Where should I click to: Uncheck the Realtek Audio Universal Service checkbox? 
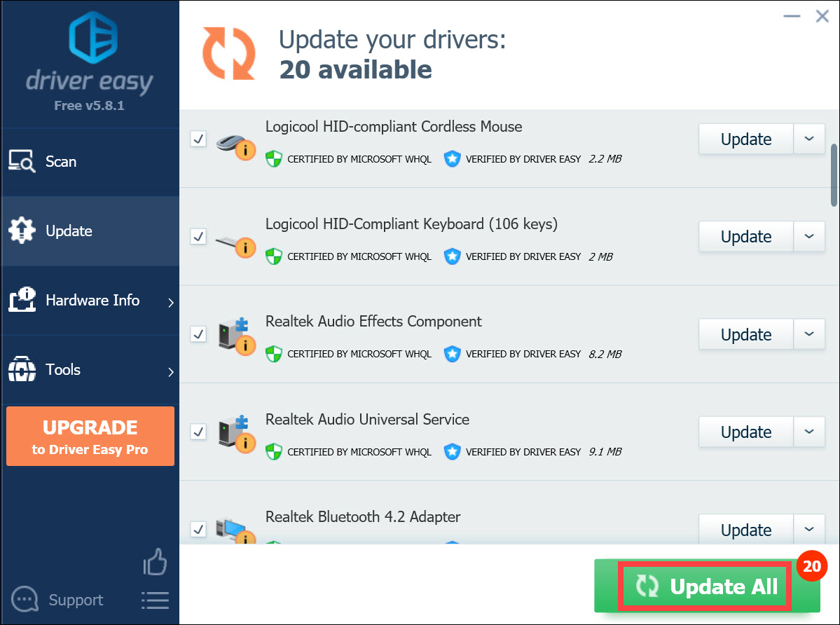coord(198,432)
